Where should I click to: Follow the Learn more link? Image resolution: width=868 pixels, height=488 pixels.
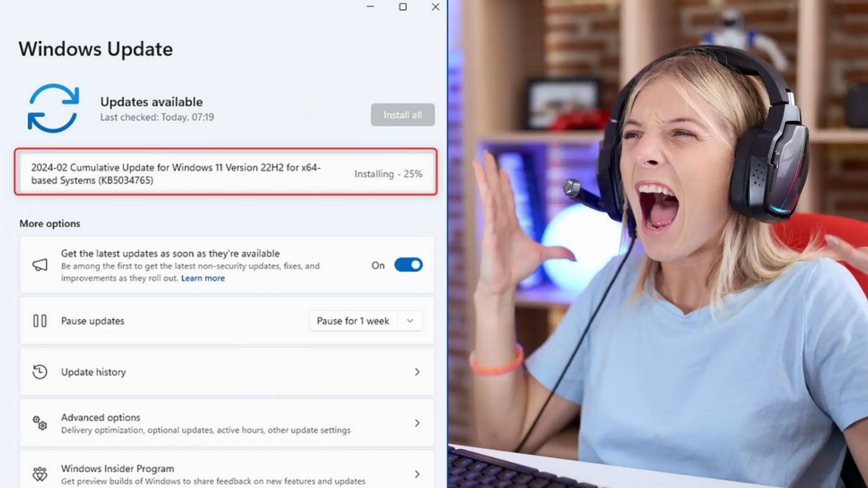pos(203,278)
